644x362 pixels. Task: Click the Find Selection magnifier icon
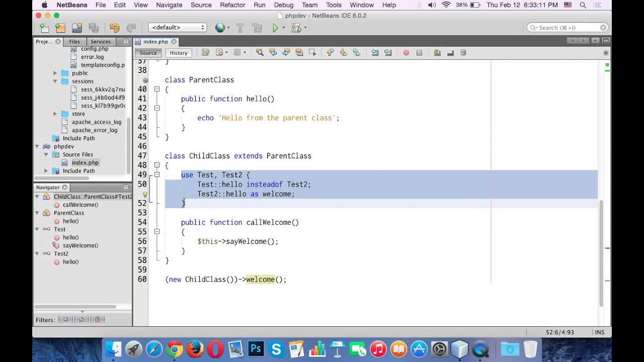click(x=260, y=52)
